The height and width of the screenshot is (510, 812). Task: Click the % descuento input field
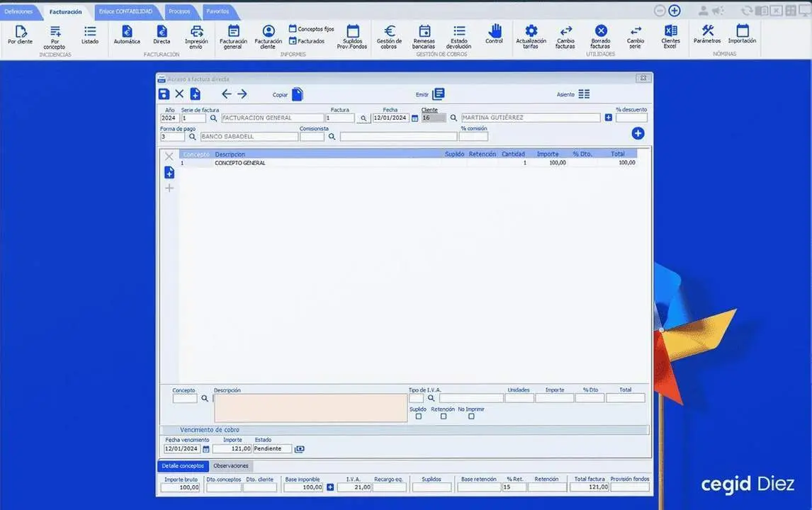coord(632,118)
